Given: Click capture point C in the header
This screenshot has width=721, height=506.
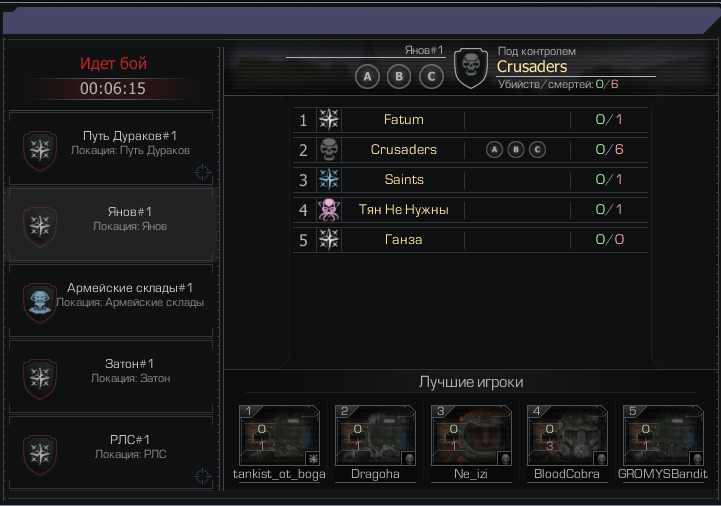Looking at the screenshot, I should point(431,76).
